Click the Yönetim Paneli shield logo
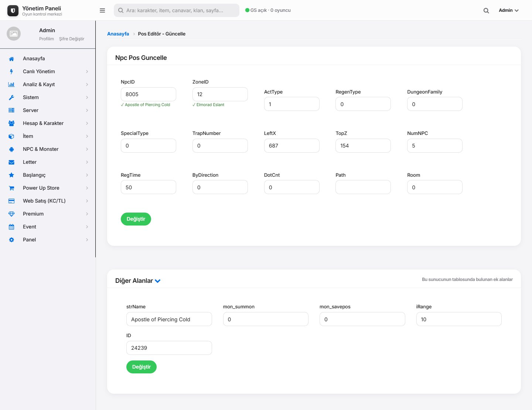The width and height of the screenshot is (532, 410). point(13,11)
